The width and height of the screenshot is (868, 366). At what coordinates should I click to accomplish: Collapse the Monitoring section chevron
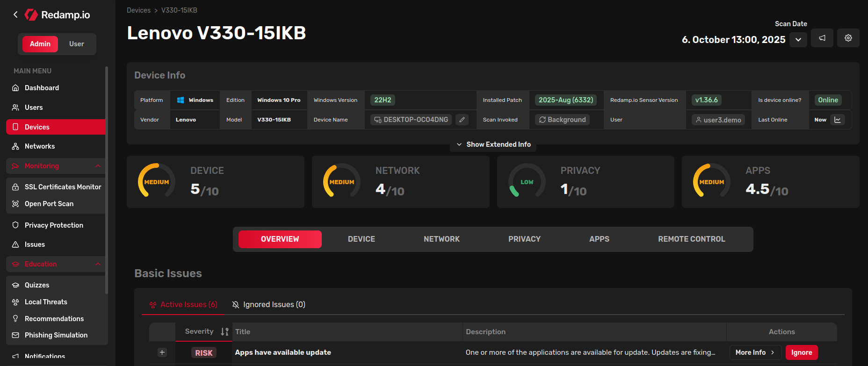click(x=98, y=166)
